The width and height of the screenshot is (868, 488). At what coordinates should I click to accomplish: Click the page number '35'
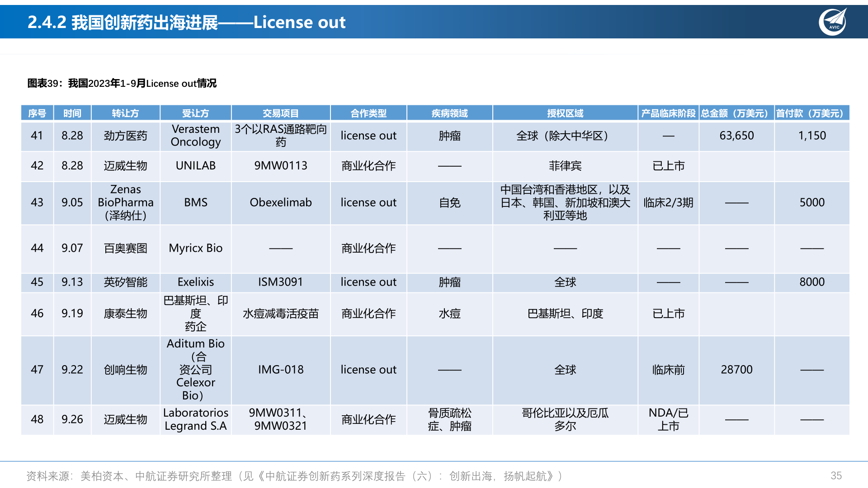[836, 476]
